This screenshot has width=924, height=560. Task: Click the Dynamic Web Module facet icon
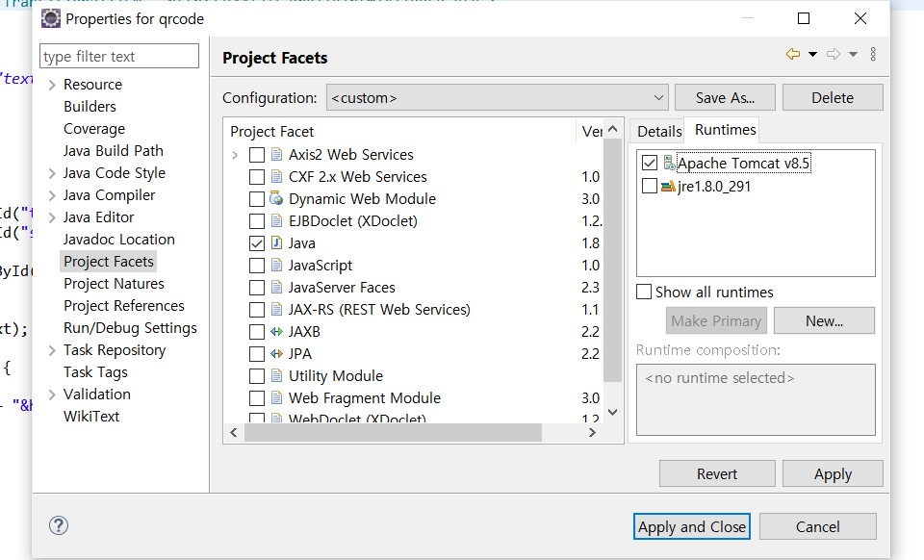(276, 199)
